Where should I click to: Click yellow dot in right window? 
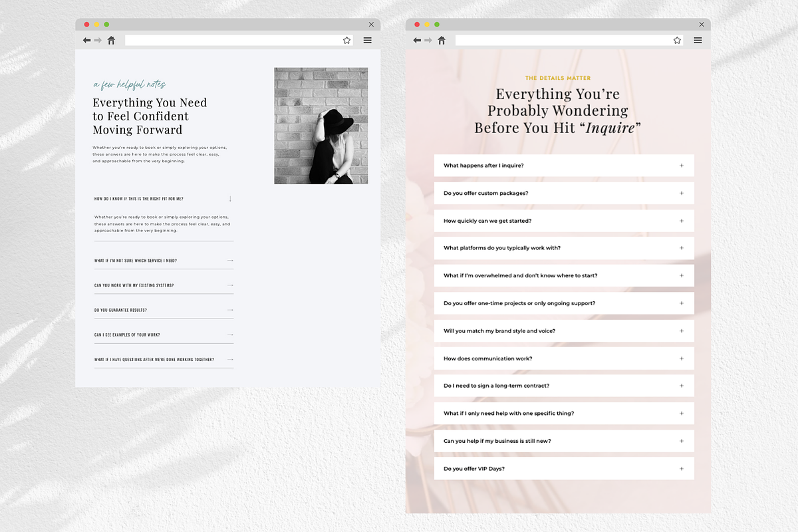(427, 25)
